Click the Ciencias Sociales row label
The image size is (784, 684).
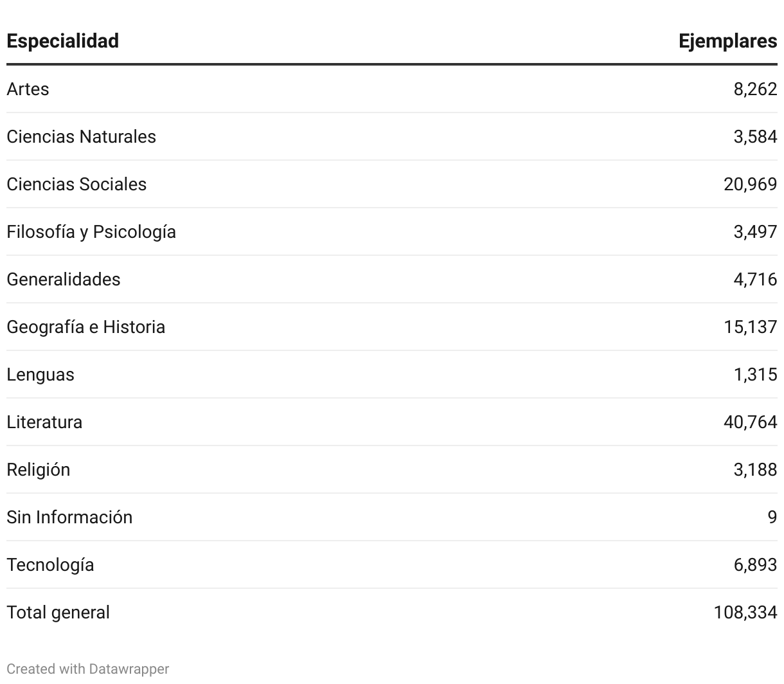coord(76,184)
